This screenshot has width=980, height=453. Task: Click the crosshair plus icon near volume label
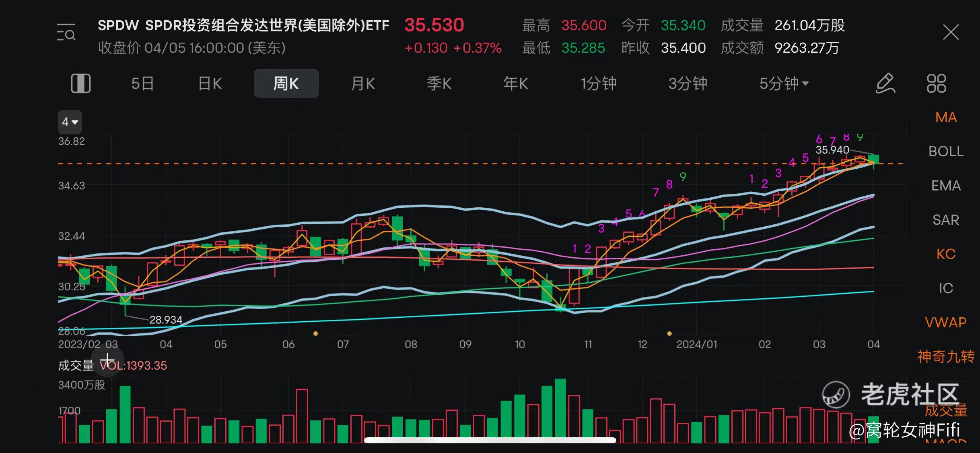[107, 360]
